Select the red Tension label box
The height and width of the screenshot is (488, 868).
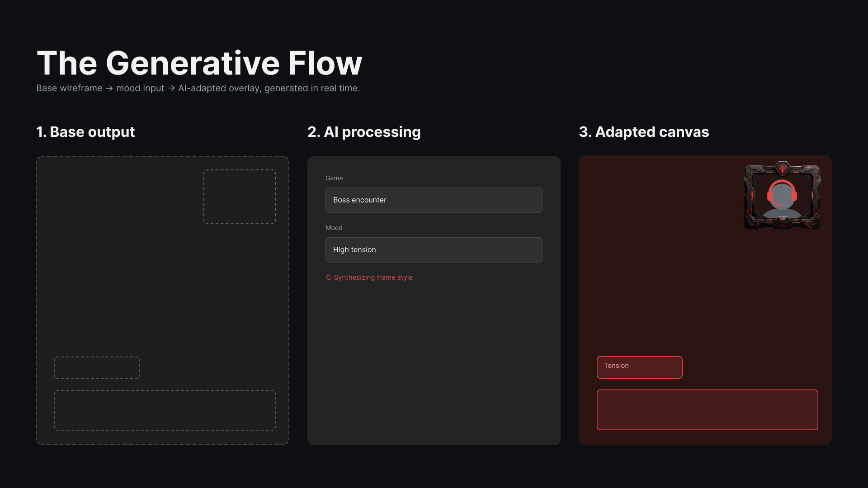639,367
